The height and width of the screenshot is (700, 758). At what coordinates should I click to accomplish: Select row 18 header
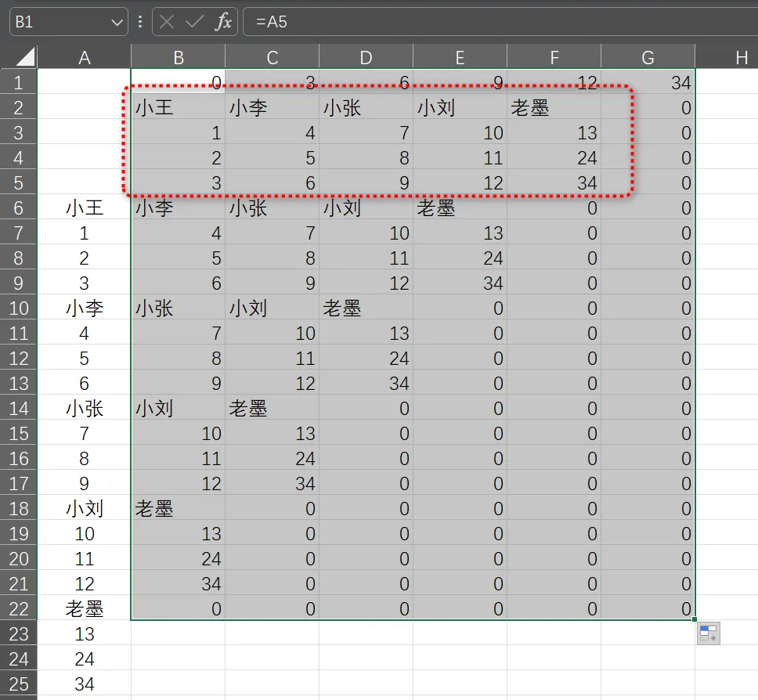pyautogui.click(x=18, y=509)
